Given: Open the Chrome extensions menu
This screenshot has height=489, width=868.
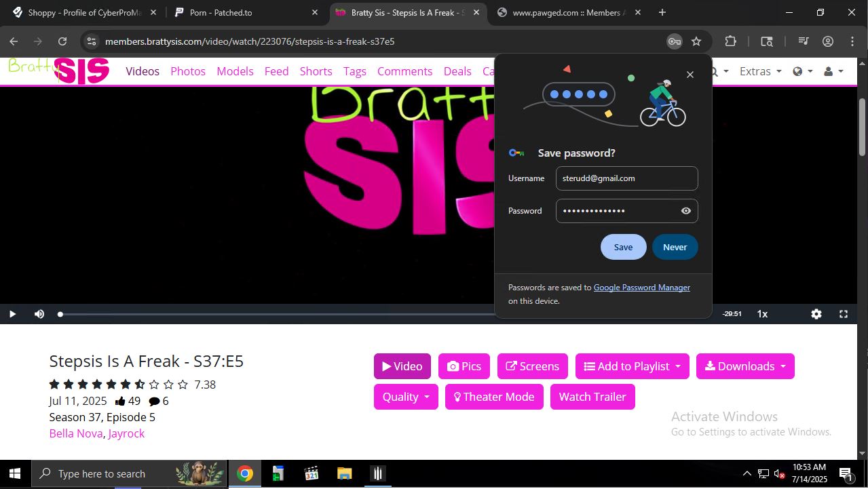Looking at the screenshot, I should click(x=730, y=41).
